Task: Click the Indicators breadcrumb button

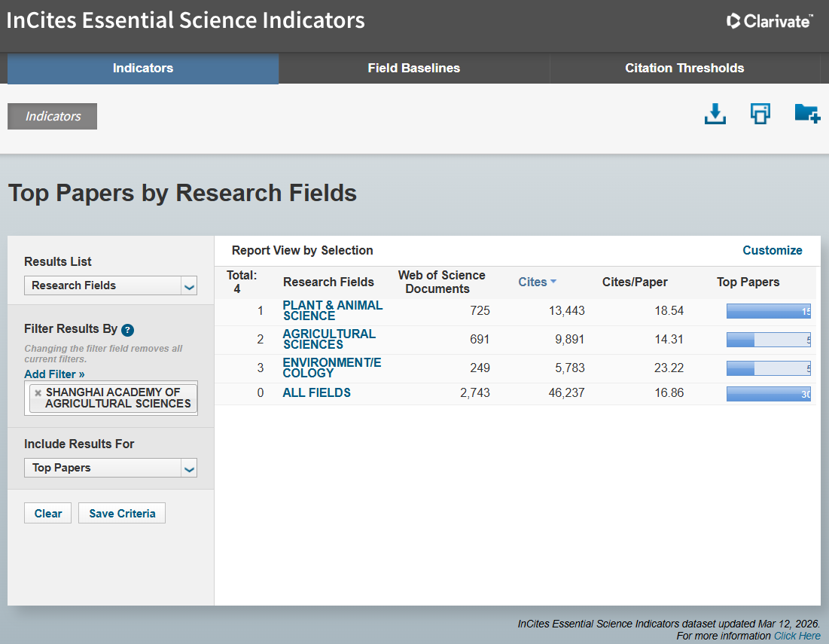Action: click(53, 116)
